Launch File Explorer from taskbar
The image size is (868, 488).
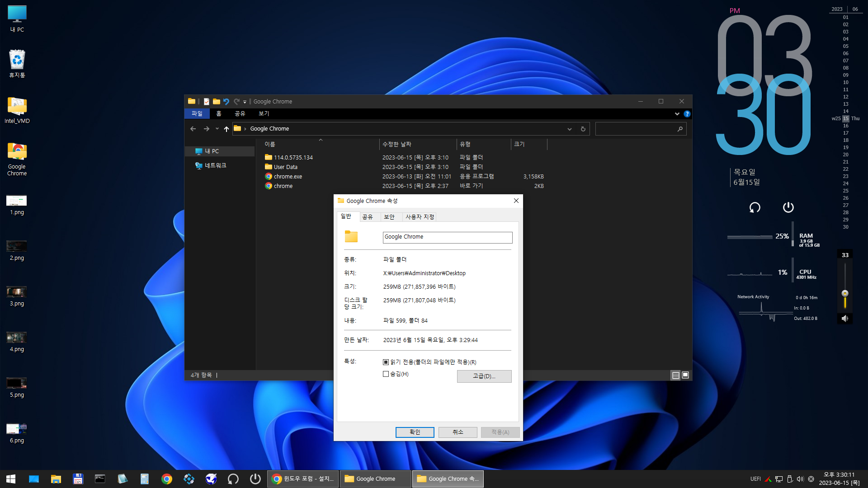(x=56, y=479)
